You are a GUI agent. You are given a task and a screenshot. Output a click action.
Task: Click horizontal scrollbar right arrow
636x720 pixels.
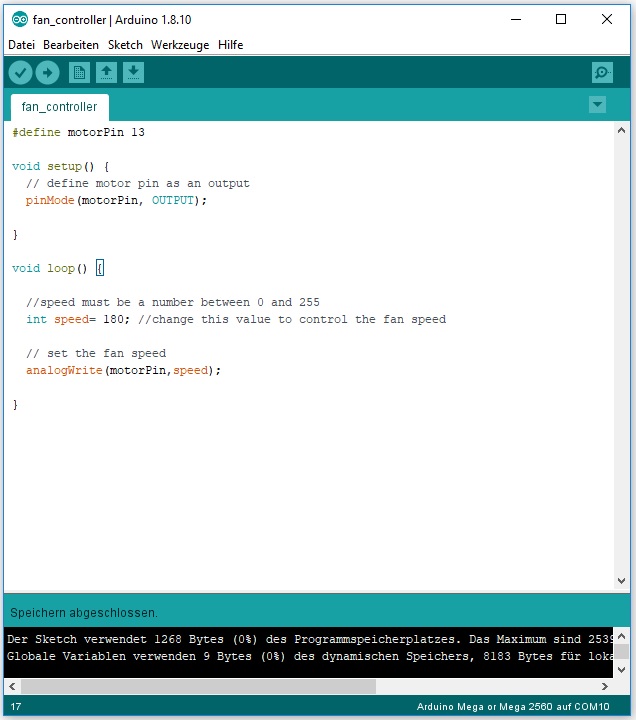click(605, 686)
